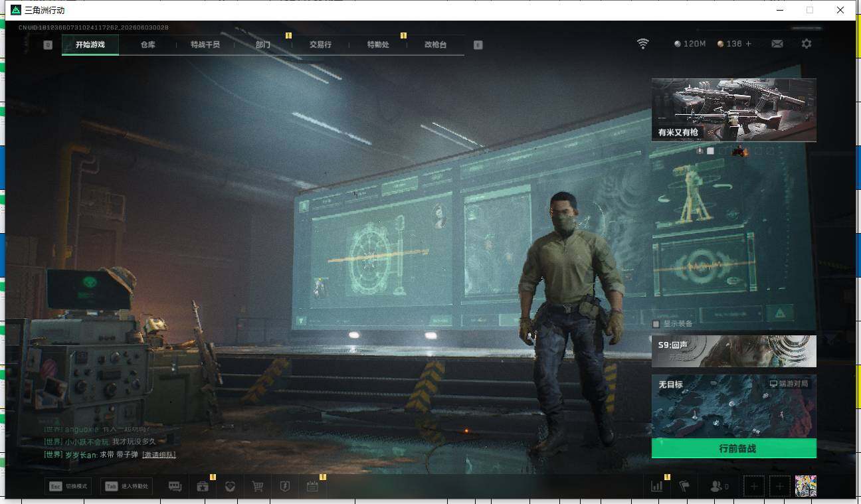Open the bar chart statistics icon
The width and height of the screenshot is (861, 504).
657,487
